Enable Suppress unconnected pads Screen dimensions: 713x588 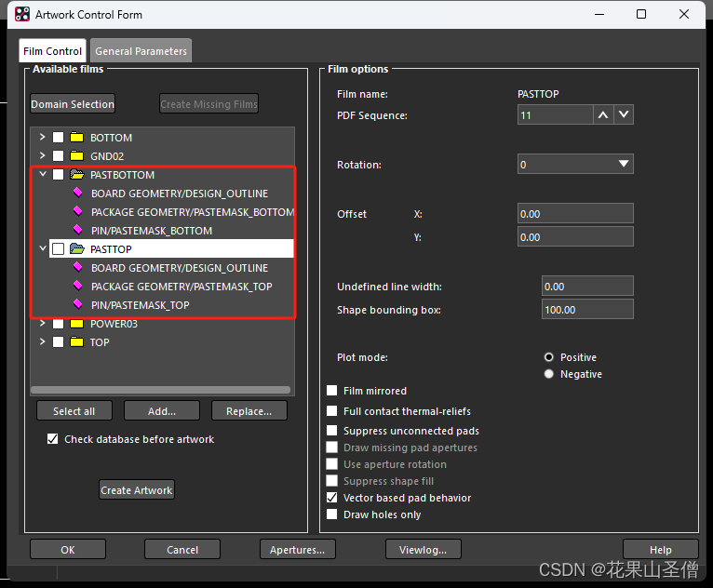[x=332, y=431]
